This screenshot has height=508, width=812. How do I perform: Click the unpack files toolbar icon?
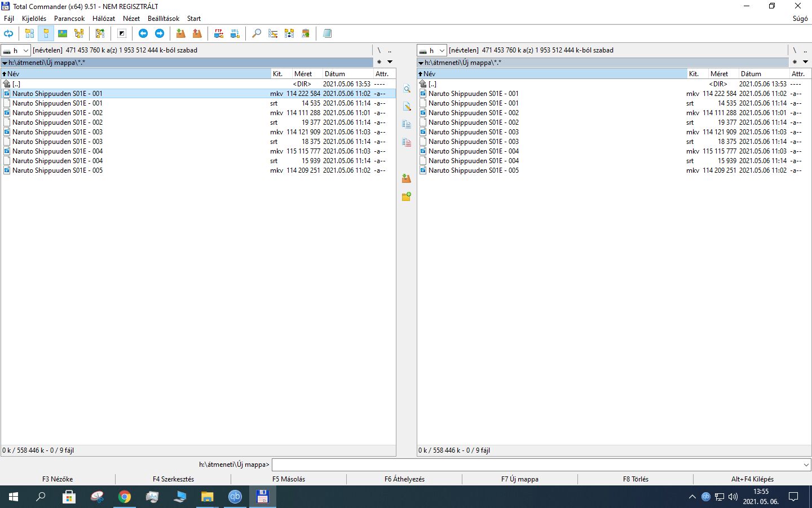pos(197,34)
